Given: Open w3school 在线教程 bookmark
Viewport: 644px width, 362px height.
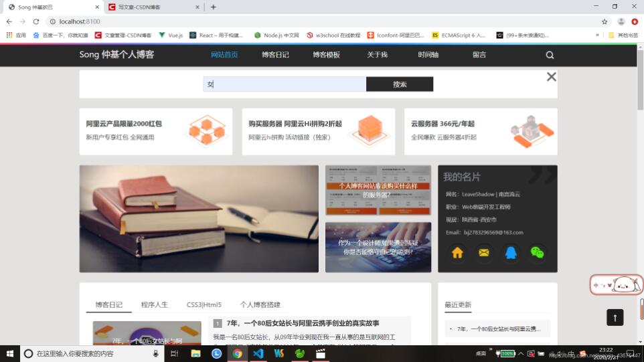Looking at the screenshot, I should [x=333, y=35].
